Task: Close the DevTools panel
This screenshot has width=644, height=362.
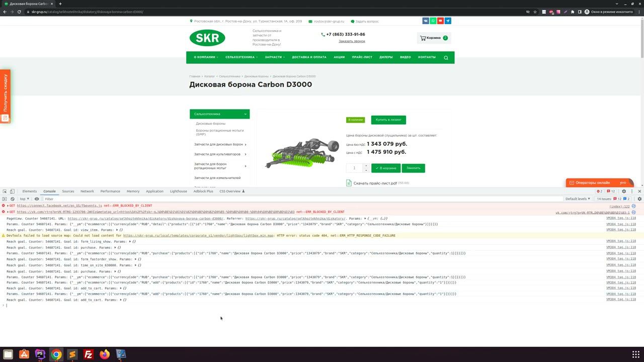Action: point(639,191)
